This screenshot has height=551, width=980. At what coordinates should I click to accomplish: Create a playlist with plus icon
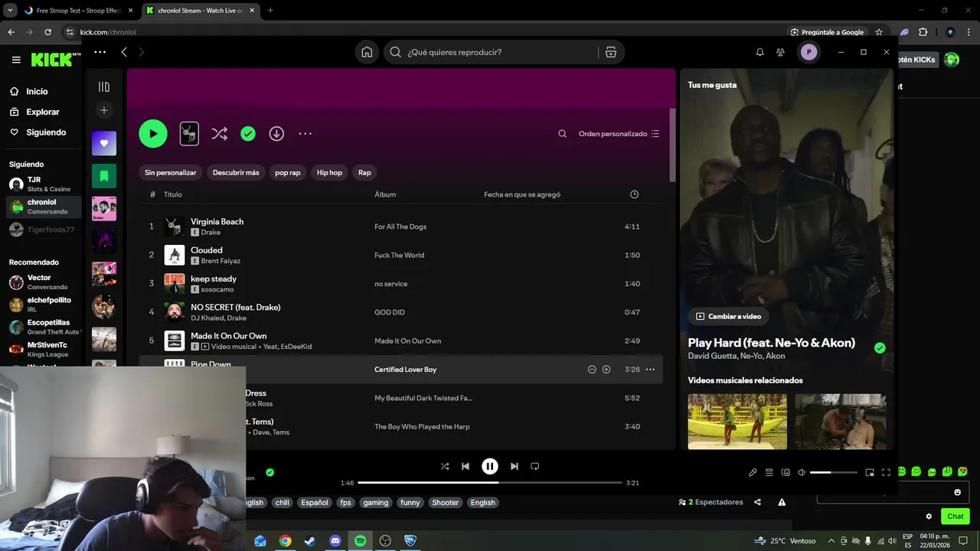pyautogui.click(x=104, y=110)
